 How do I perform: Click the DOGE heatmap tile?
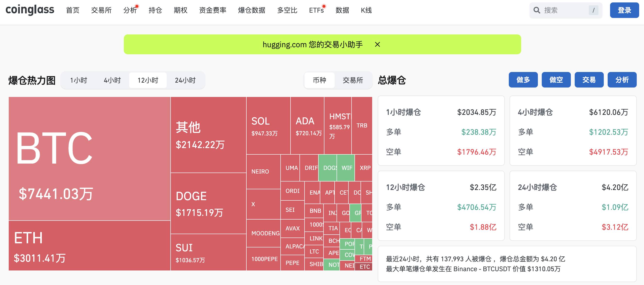[x=208, y=203]
